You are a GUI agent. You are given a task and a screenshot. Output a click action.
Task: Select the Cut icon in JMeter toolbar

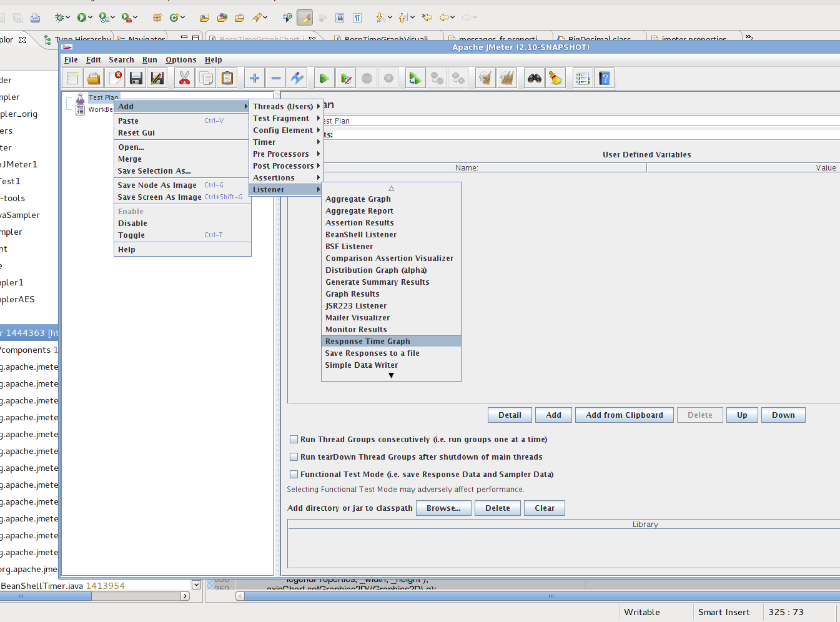click(x=185, y=77)
